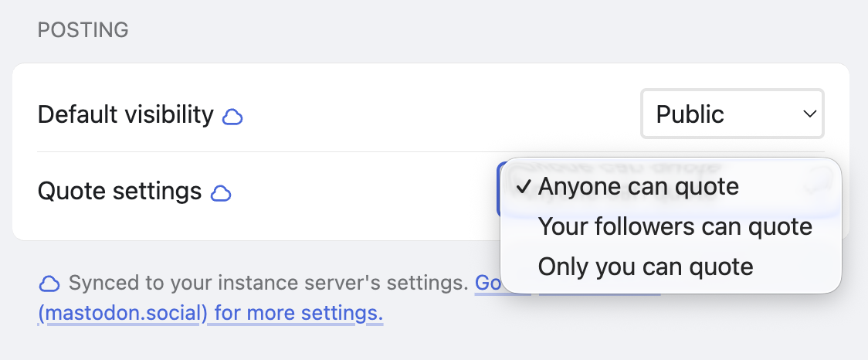Click the cloud icon beside Quote settings
This screenshot has width=868, height=360.
(x=221, y=192)
